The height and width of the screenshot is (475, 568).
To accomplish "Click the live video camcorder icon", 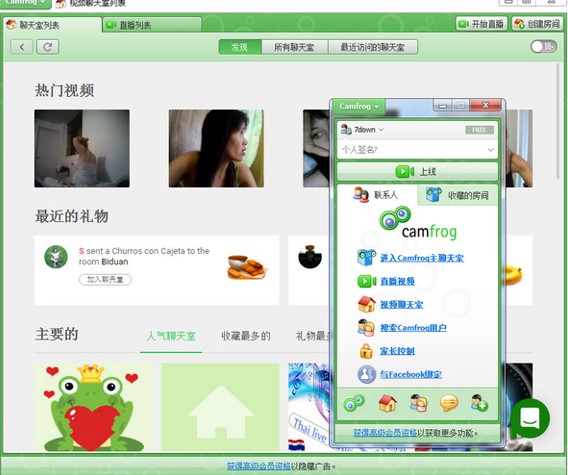I will 367,281.
